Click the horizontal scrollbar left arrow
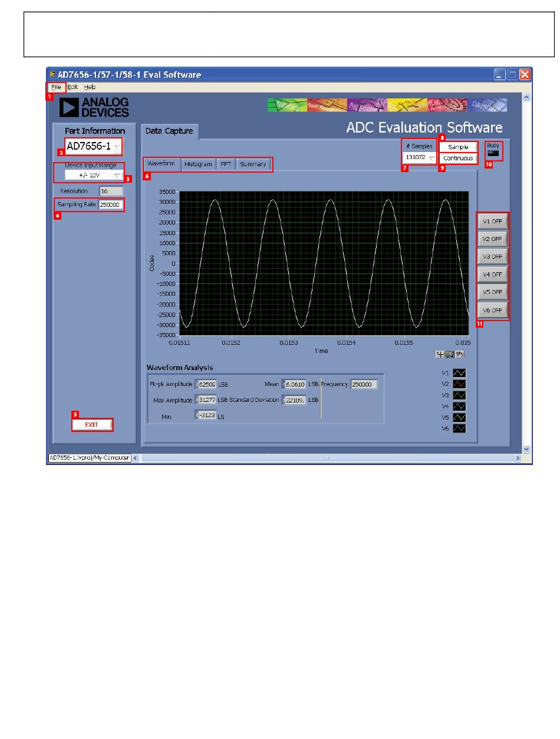Screen dimensions: 560x739 (x=136, y=457)
